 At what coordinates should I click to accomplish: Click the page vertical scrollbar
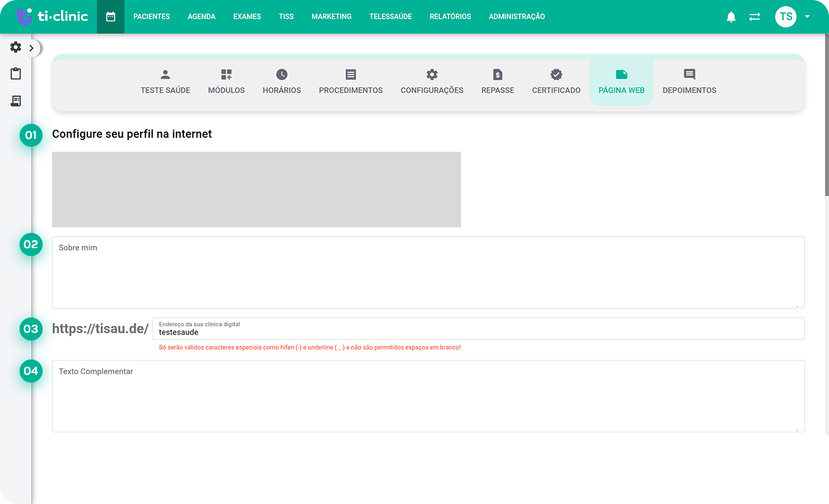click(x=827, y=115)
